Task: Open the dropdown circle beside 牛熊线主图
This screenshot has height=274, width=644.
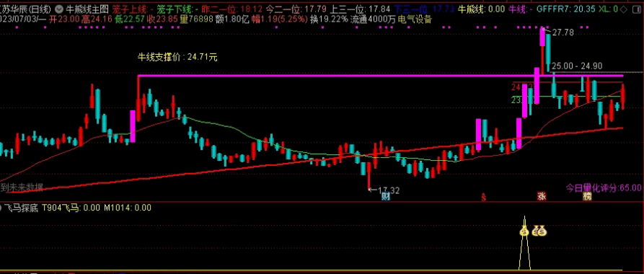Action: pos(60,9)
